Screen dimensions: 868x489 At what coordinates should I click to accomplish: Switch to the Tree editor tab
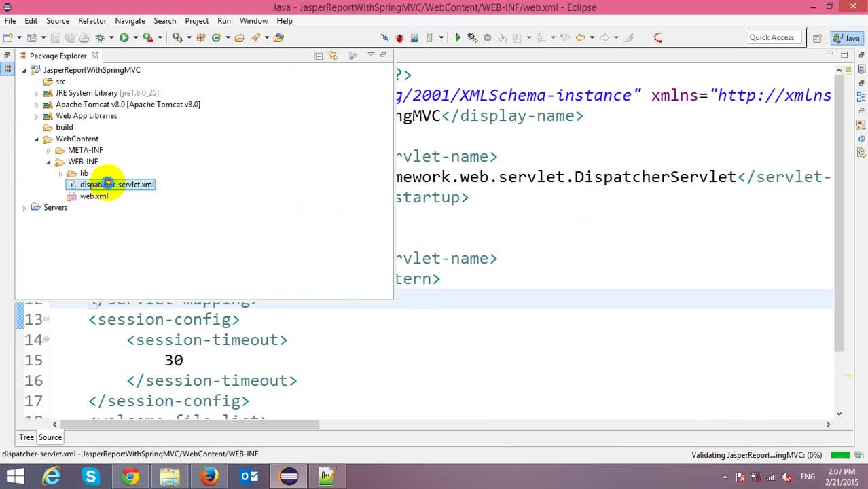(26, 437)
